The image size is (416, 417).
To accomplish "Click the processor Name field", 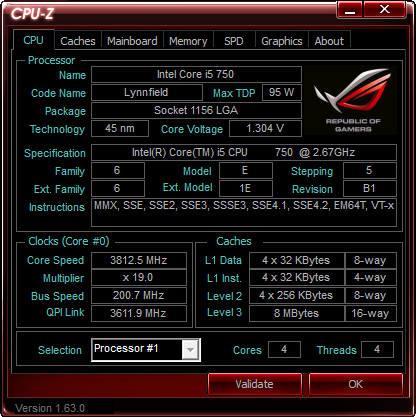I will point(196,74).
